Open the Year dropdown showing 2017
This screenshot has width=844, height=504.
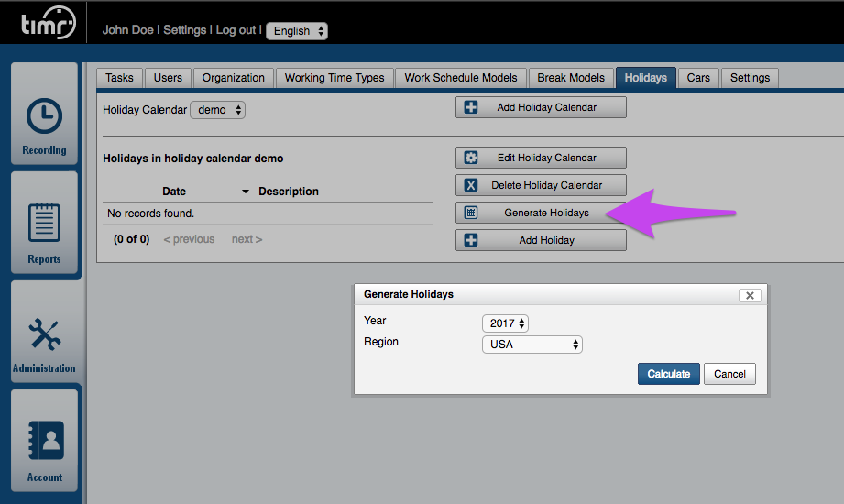(x=505, y=323)
